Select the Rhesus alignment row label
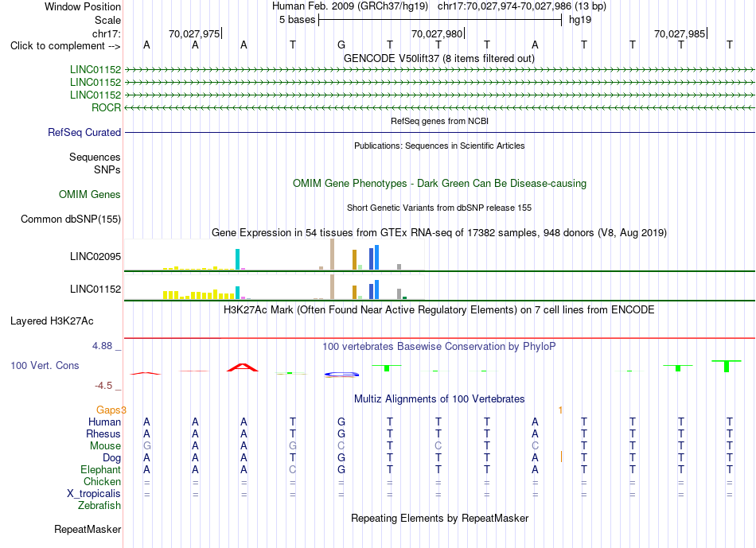This screenshot has width=756, height=548. pyautogui.click(x=103, y=433)
